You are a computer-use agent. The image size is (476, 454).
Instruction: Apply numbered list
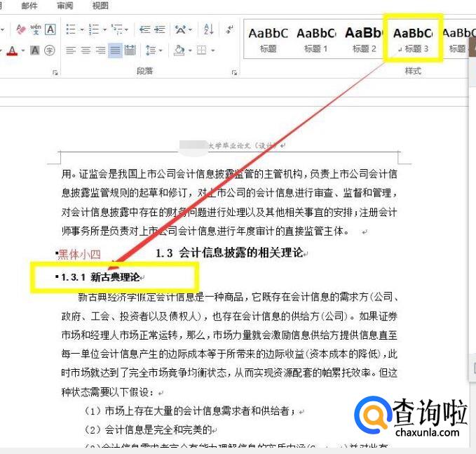94,29
